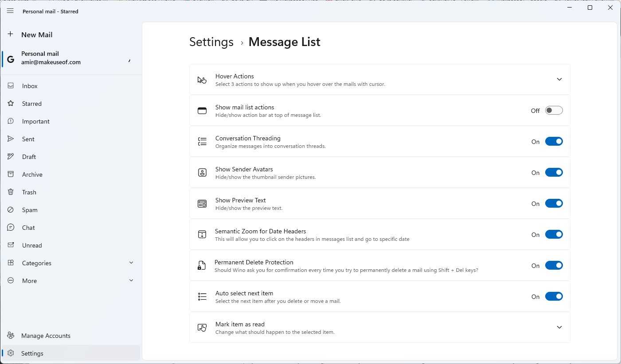Open the hamburger navigation menu icon

coord(10,11)
